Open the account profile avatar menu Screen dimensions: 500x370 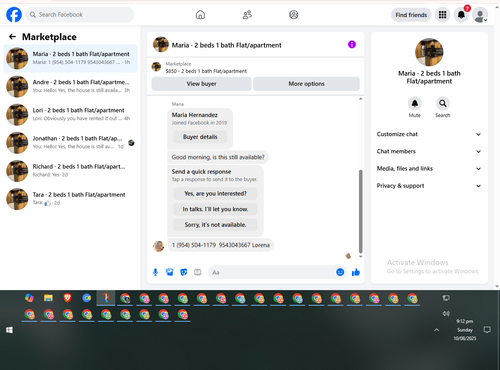(x=480, y=15)
